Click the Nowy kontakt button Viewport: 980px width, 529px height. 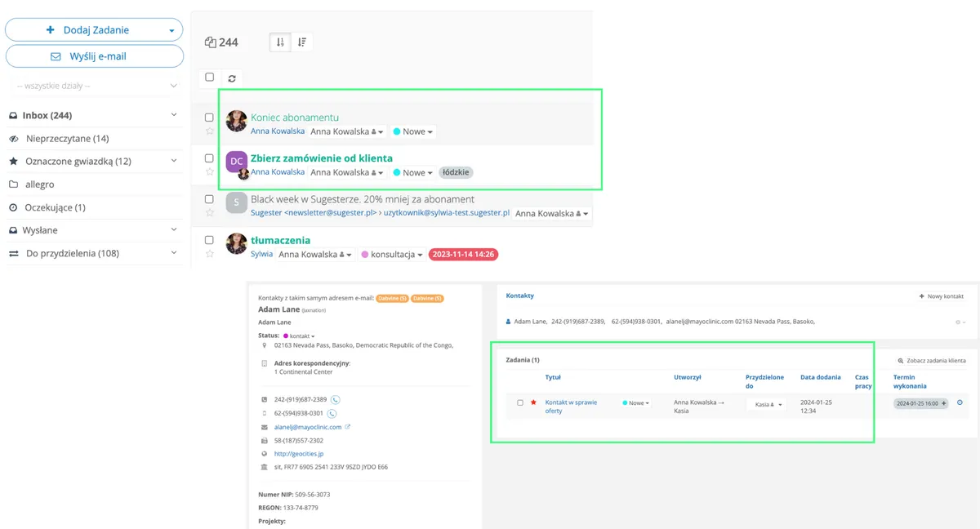[x=942, y=296]
